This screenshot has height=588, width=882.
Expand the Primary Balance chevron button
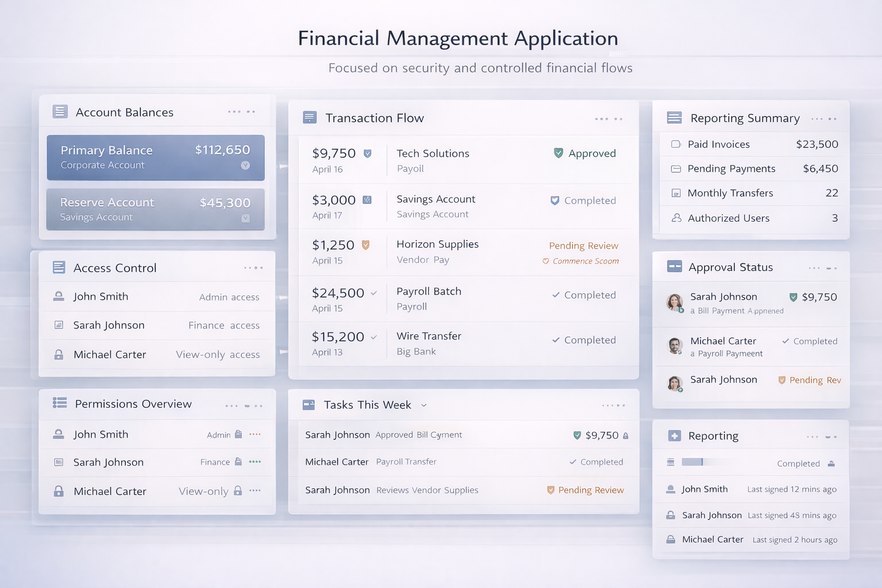245,165
